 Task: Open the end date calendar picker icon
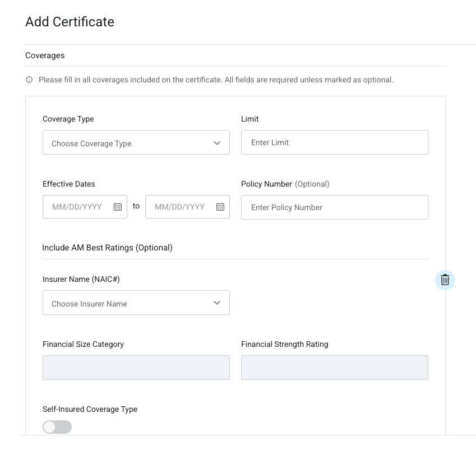pyautogui.click(x=220, y=207)
